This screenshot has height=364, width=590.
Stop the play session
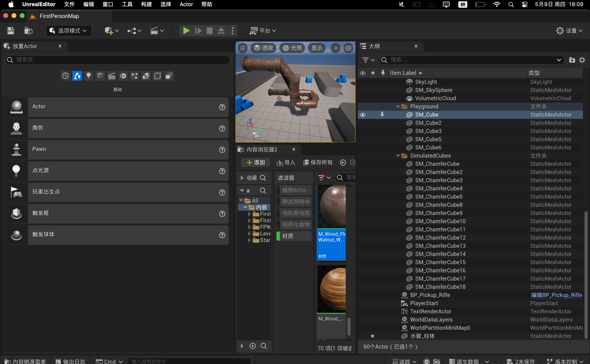210,31
